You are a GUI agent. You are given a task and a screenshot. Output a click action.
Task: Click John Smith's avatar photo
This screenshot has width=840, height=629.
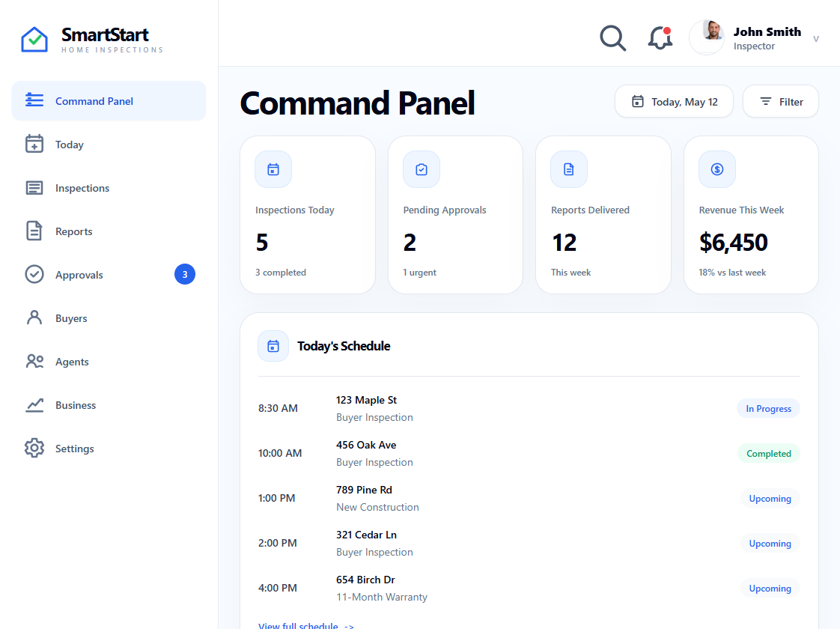point(706,38)
